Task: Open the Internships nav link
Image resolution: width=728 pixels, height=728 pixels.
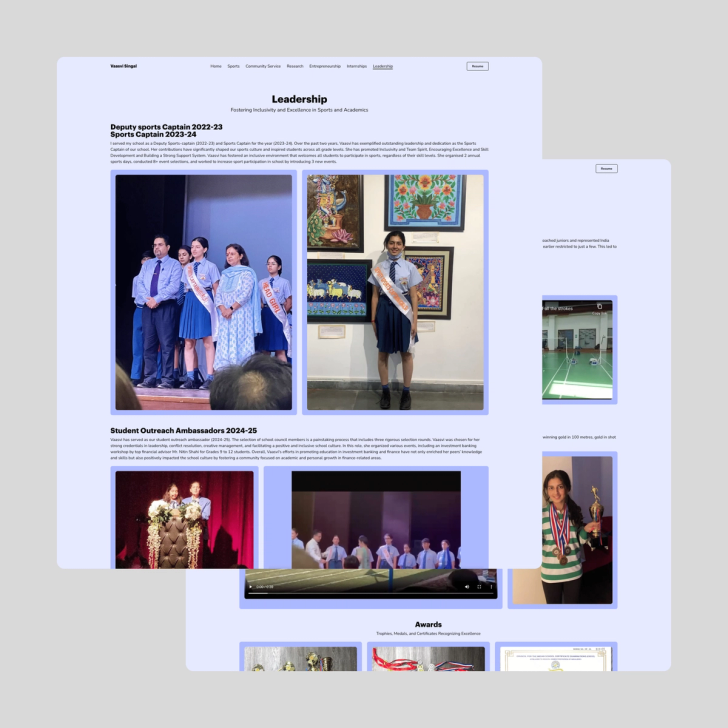Action: [357, 66]
